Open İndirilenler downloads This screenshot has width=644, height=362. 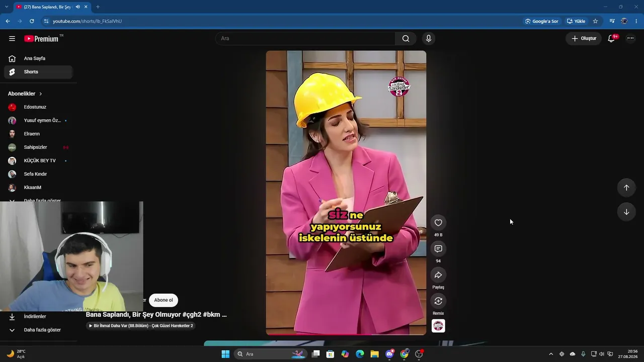pos(38,317)
